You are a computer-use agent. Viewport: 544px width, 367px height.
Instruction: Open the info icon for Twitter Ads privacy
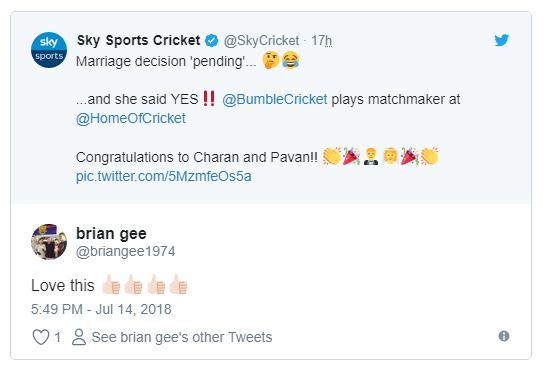[x=504, y=336]
